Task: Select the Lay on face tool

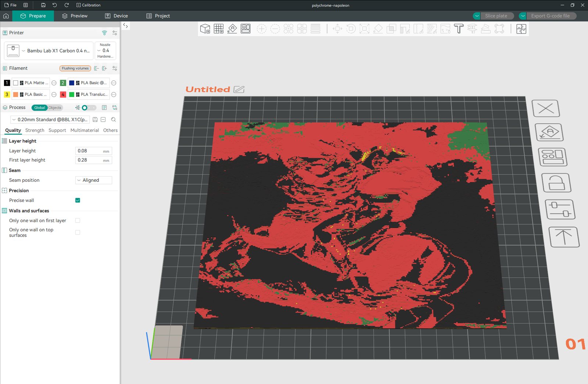Action: click(x=378, y=29)
